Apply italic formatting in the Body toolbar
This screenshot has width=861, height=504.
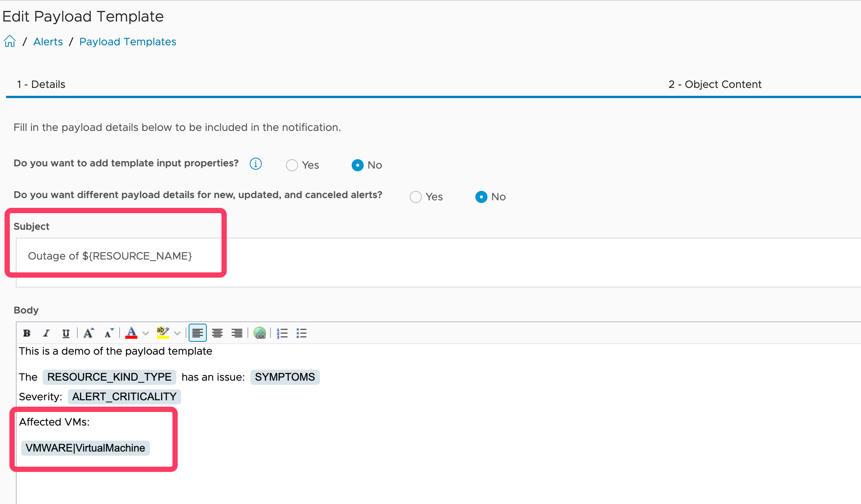coord(46,333)
